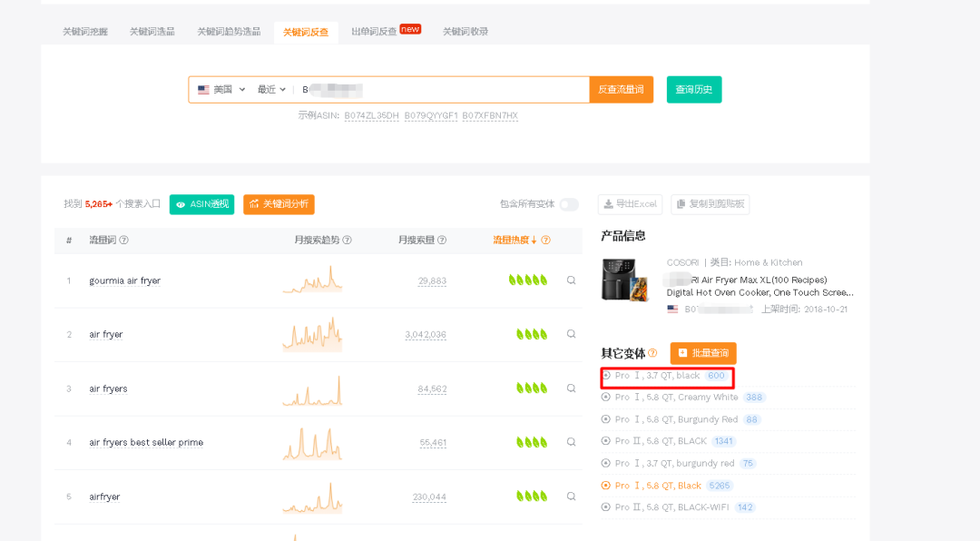
Task: Open the 出单词反查 tab
Action: point(374,32)
